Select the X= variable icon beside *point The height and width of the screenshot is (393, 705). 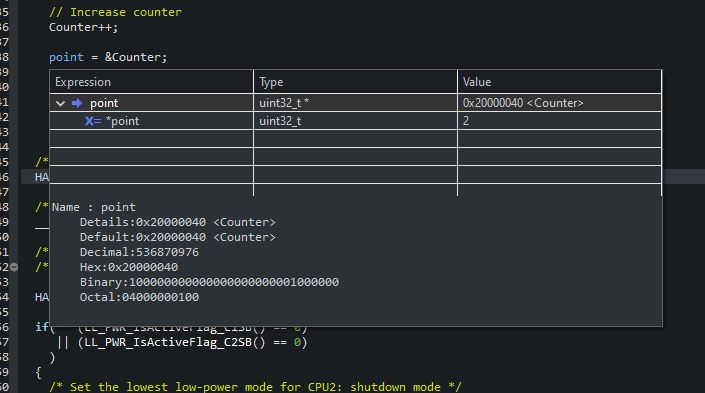click(x=93, y=121)
